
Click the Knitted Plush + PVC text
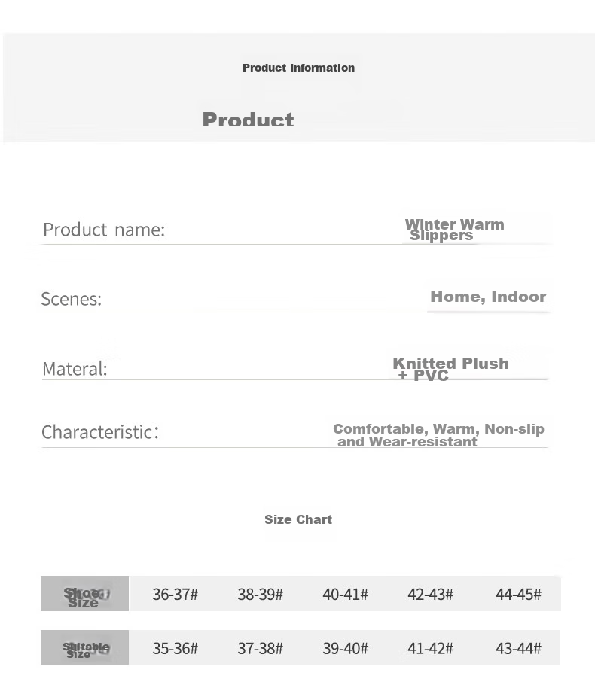pos(450,369)
